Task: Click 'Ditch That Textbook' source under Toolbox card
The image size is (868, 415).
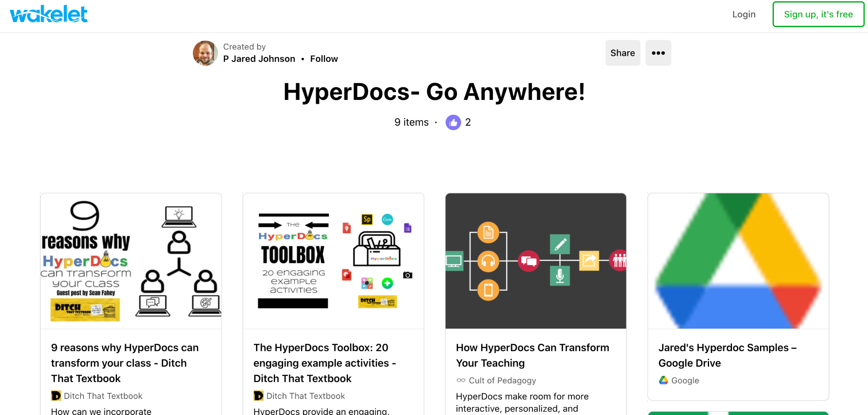Action: (306, 396)
